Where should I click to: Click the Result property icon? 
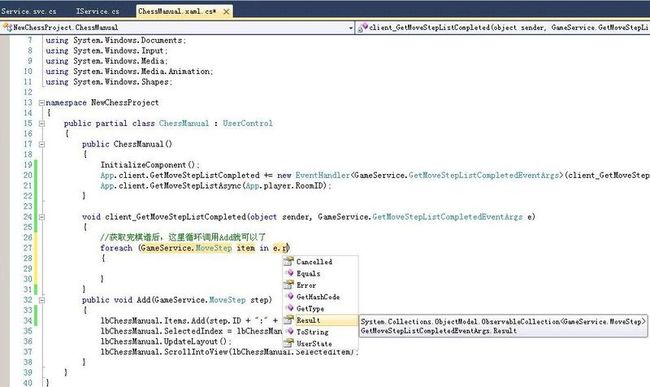[289, 320]
